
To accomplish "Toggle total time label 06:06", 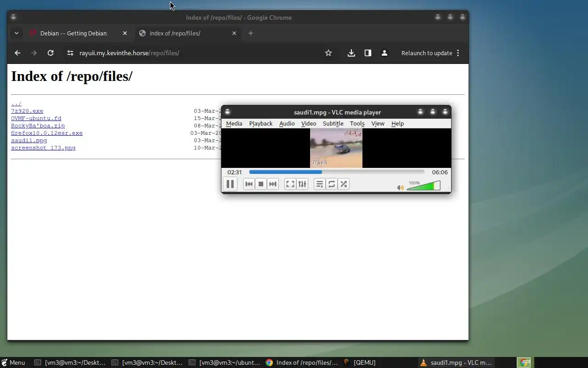I will click(x=440, y=172).
